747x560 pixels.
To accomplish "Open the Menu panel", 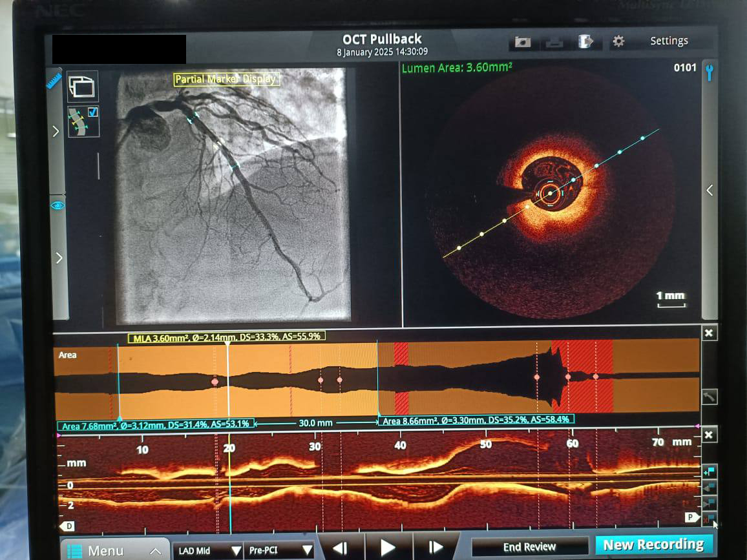I will [x=113, y=550].
